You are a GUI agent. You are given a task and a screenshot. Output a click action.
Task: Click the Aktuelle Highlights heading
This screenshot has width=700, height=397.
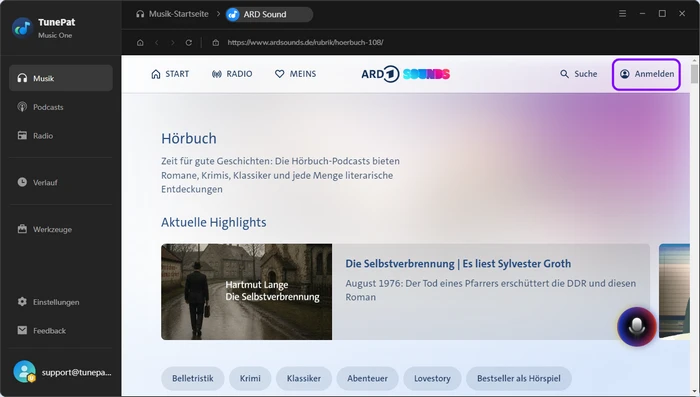(x=213, y=222)
